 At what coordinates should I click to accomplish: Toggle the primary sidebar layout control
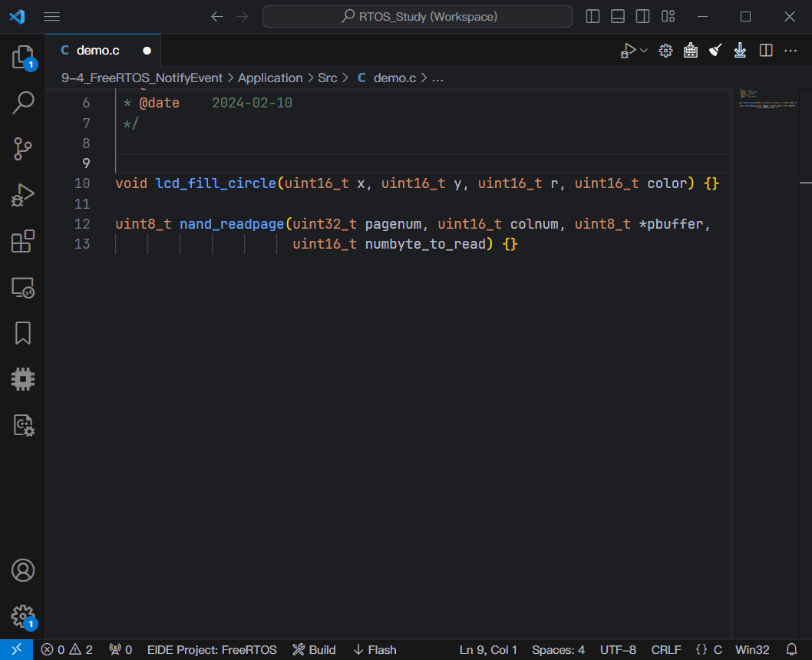click(x=592, y=15)
